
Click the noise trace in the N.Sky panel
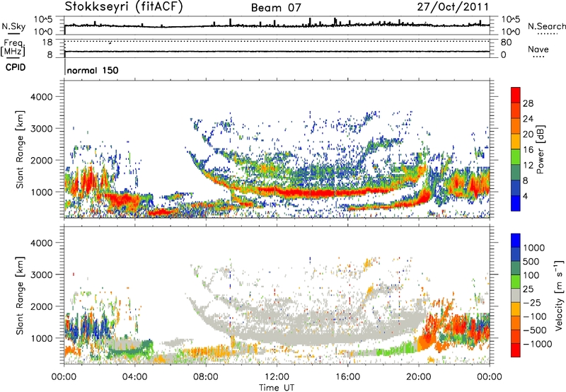click(x=277, y=25)
